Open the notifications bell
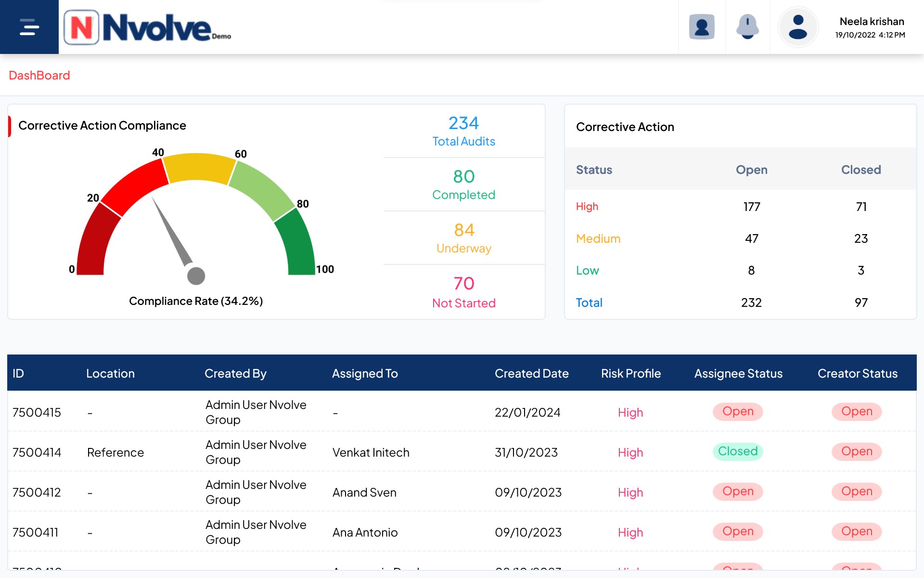The image size is (924, 578). (x=747, y=27)
